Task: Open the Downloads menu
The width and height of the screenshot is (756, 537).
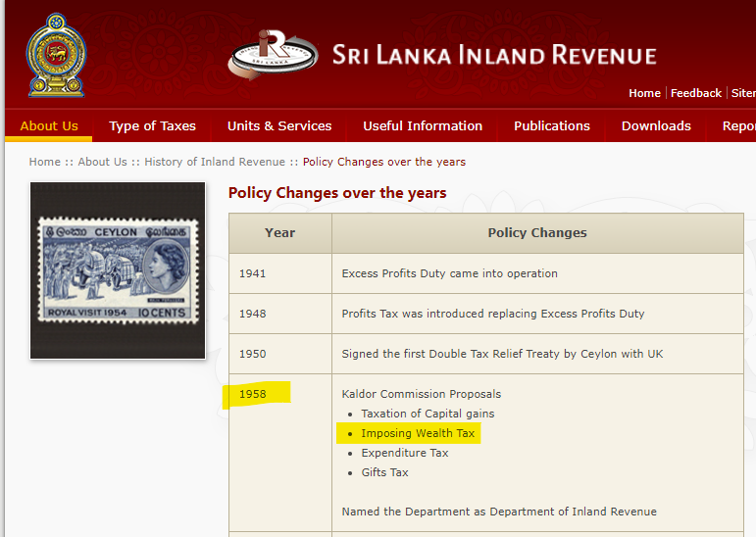Action: (656, 125)
